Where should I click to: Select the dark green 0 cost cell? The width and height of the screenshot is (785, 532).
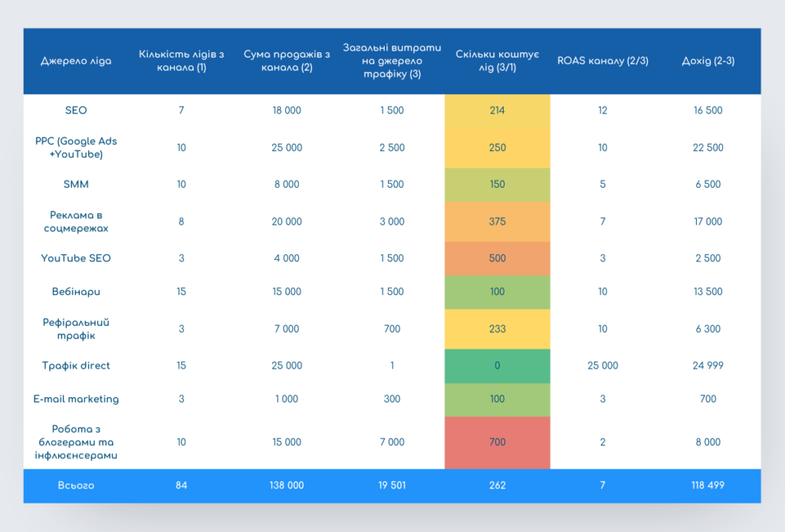[x=497, y=366]
